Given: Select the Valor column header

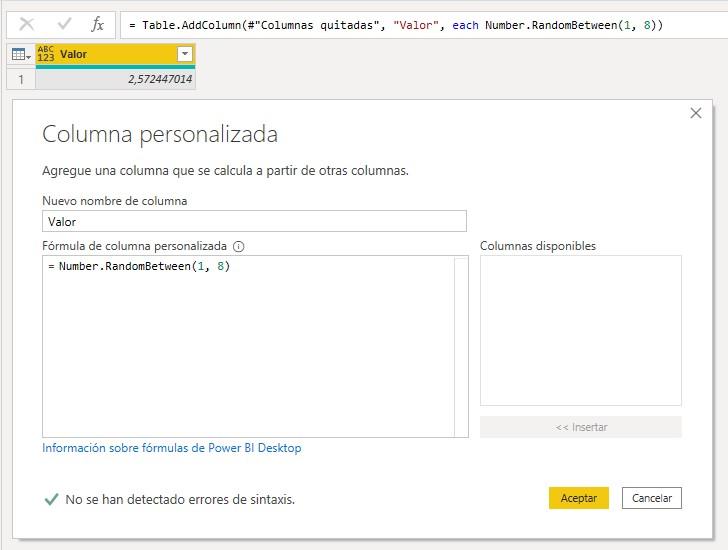Looking at the screenshot, I should (110, 55).
